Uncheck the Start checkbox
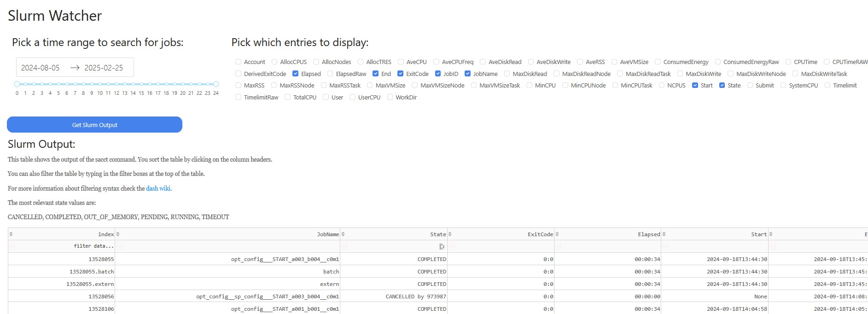 point(695,85)
